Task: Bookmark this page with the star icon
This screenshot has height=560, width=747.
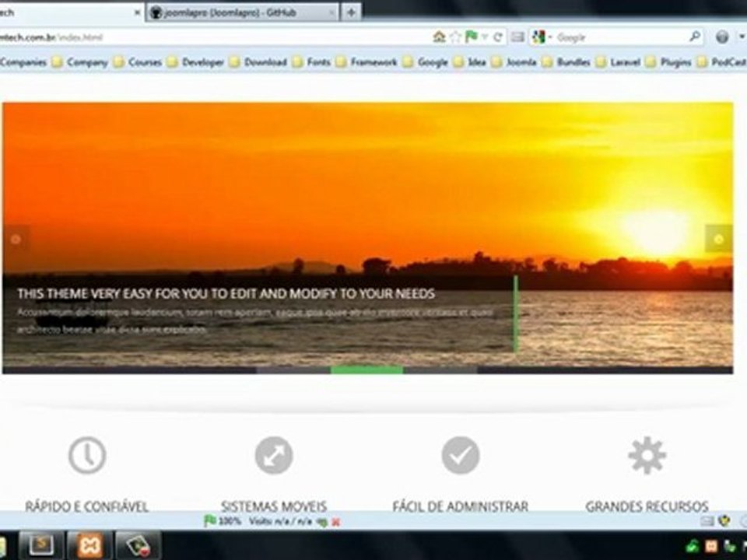Action: coord(455,37)
